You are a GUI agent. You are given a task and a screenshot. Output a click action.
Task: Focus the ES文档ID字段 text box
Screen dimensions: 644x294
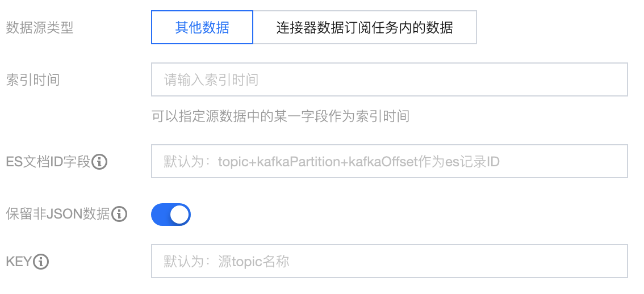[389, 162]
